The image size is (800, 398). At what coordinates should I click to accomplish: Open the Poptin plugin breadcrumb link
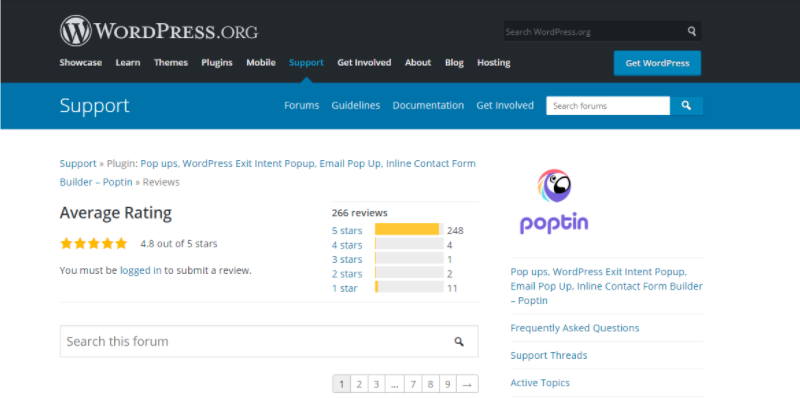(268, 173)
